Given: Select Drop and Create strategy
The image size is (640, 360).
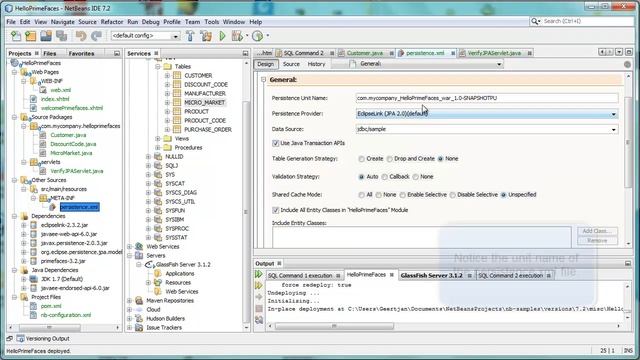Looking at the screenshot, I should point(389,159).
